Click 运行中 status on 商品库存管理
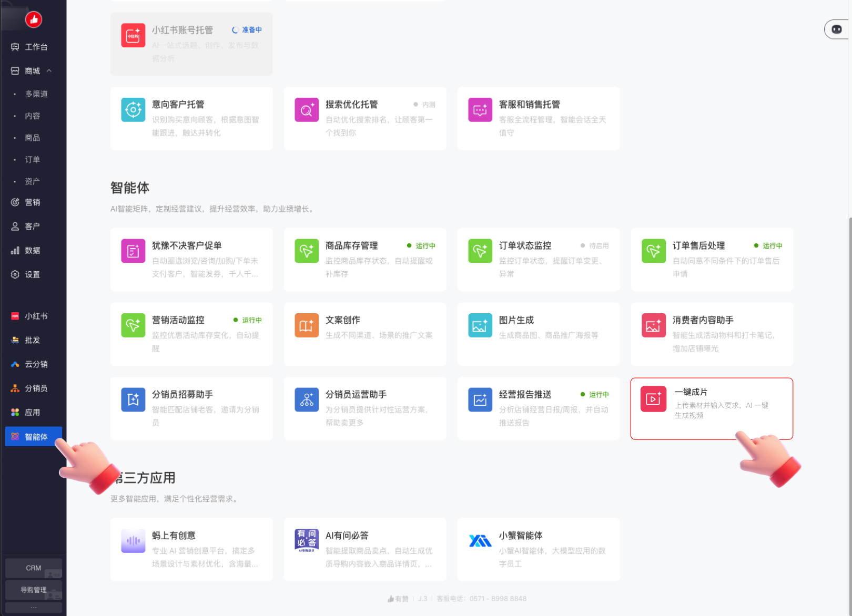The height and width of the screenshot is (616, 852). (x=421, y=245)
